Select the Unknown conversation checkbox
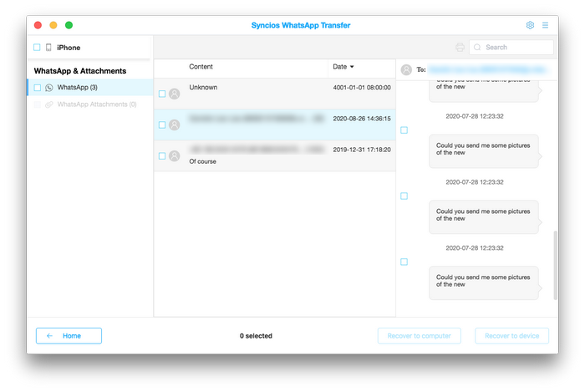Viewport: 585px width, 392px height. coord(162,94)
